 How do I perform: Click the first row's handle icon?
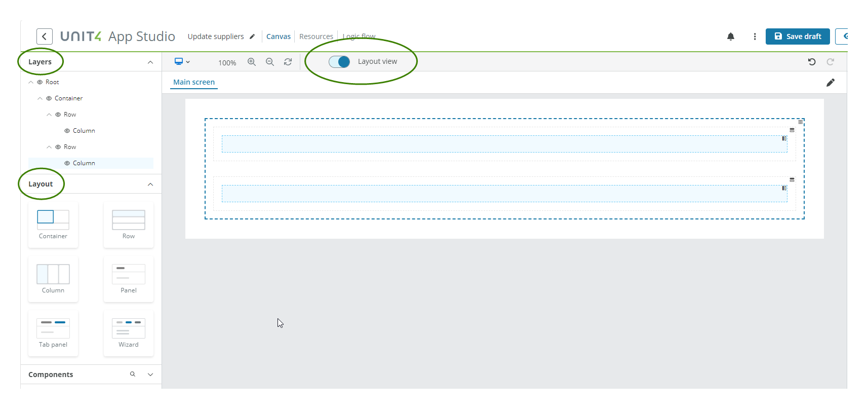[792, 130]
